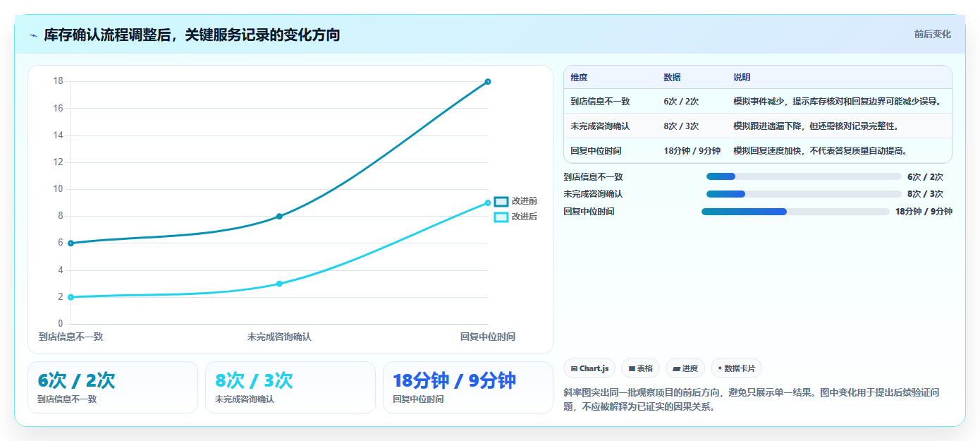Image resolution: width=980 pixels, height=441 pixels.
Task: Click x-axis label 回复中位时间
Action: tap(488, 337)
